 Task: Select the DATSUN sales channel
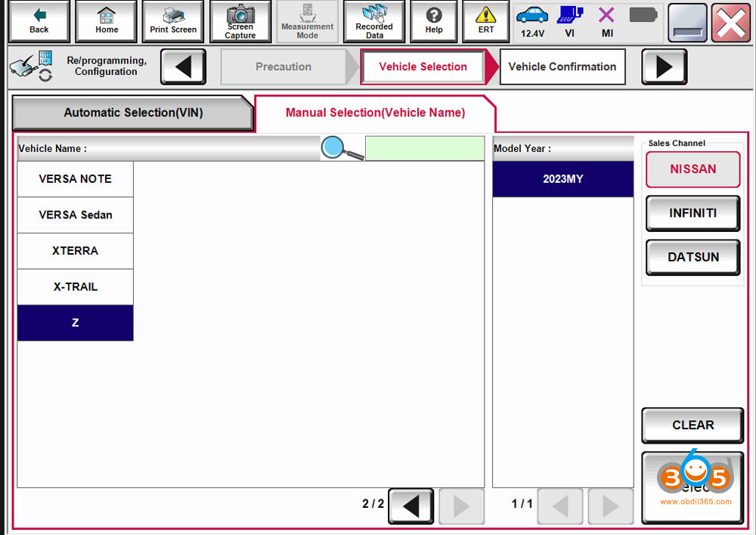(692, 258)
